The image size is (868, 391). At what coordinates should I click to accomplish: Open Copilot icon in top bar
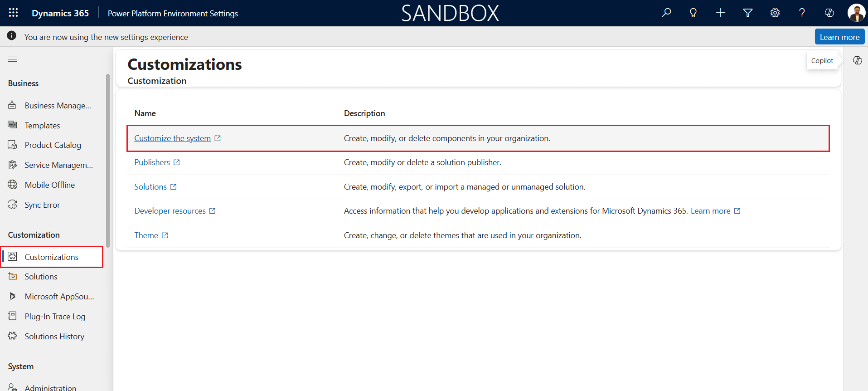pos(829,13)
